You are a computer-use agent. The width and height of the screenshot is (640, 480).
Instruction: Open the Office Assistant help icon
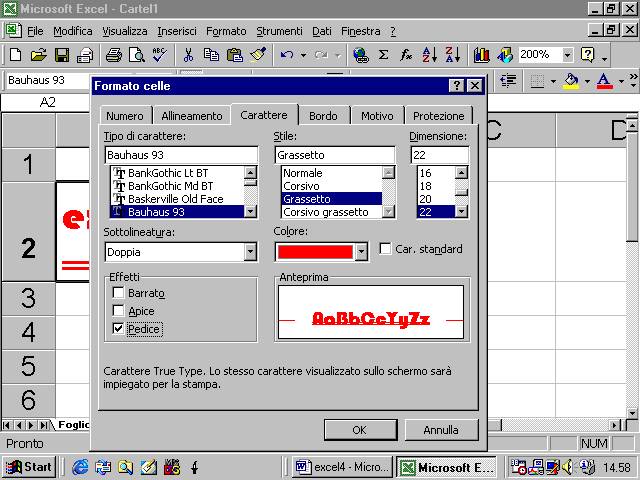click(588, 54)
